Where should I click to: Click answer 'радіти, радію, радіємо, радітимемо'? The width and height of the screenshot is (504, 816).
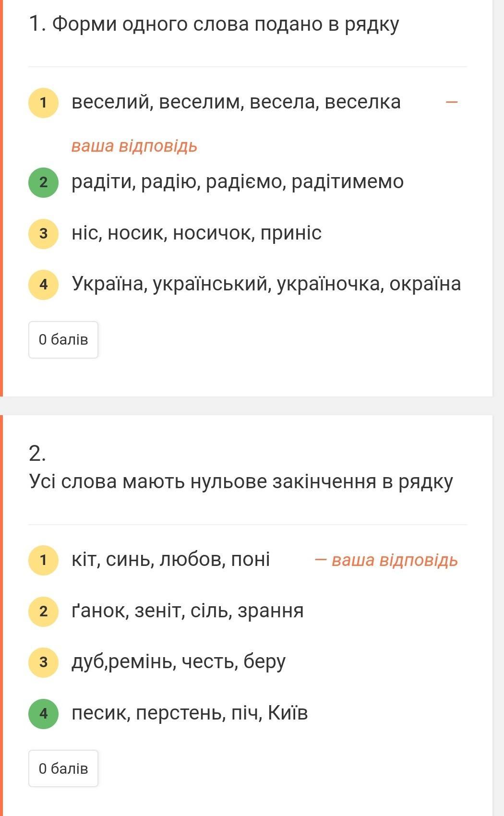point(238,182)
